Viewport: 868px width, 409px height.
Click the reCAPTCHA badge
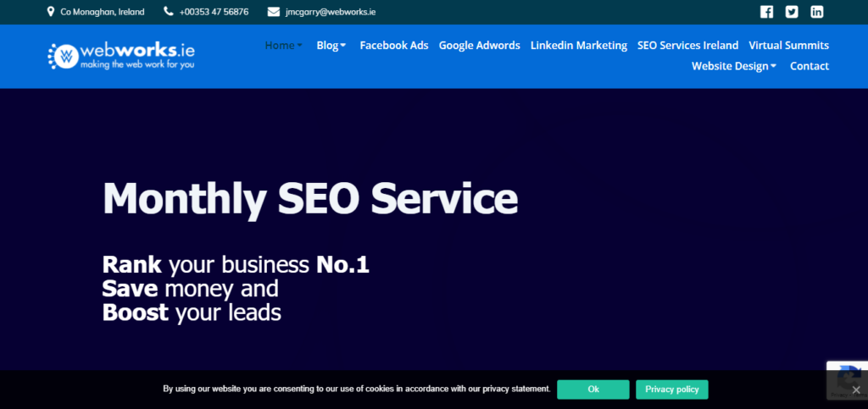tap(847, 380)
